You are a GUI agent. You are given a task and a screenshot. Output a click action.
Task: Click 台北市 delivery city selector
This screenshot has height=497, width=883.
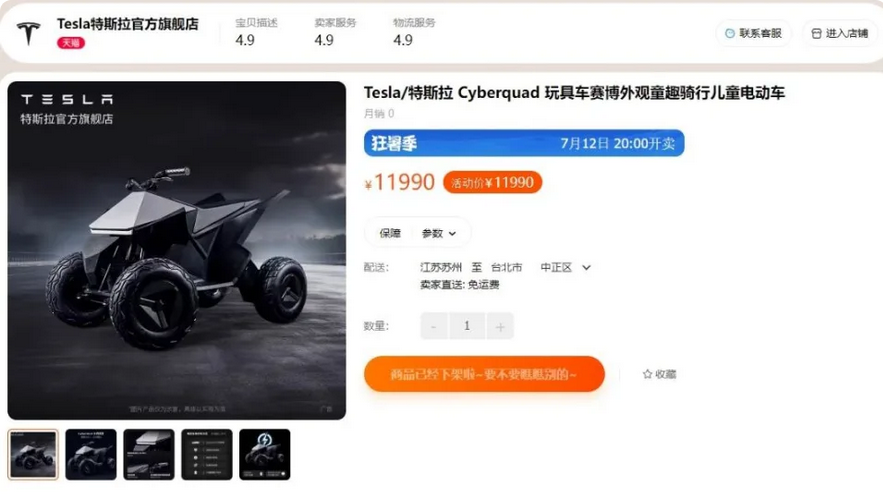506,267
